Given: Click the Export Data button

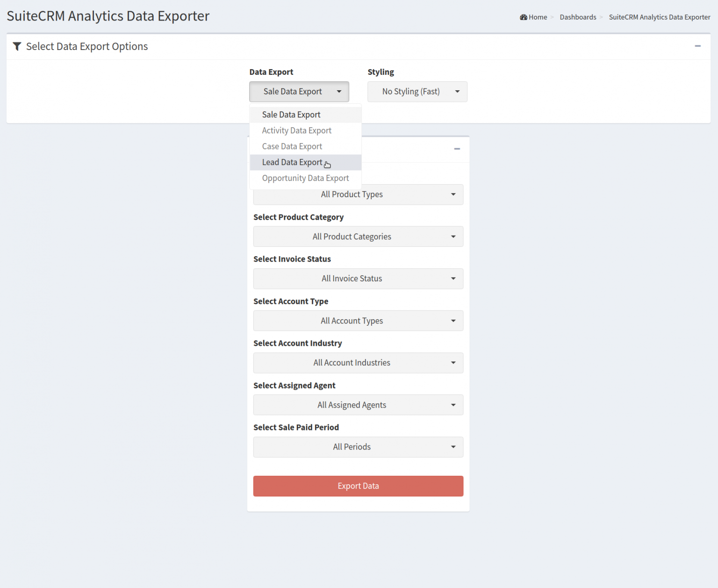Looking at the screenshot, I should pyautogui.click(x=358, y=486).
